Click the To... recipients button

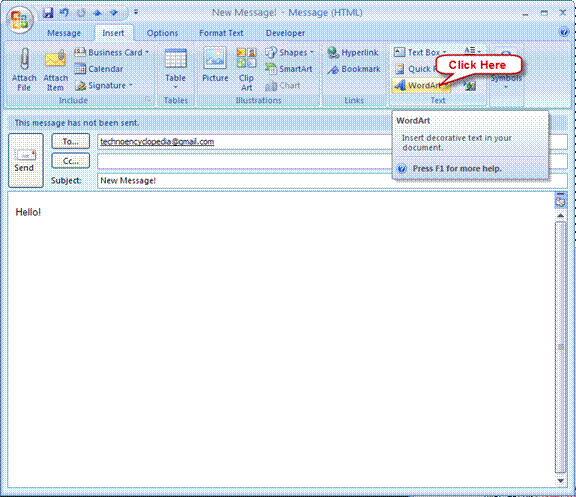71,141
